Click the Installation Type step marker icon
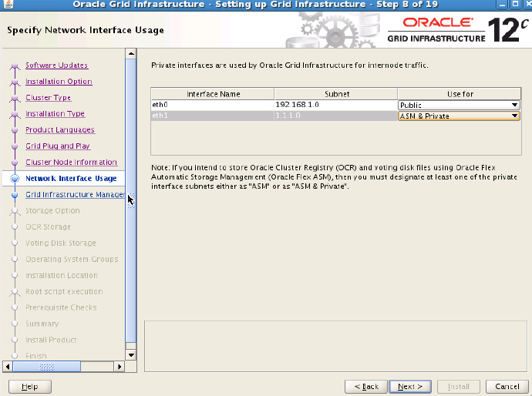 [x=15, y=114]
